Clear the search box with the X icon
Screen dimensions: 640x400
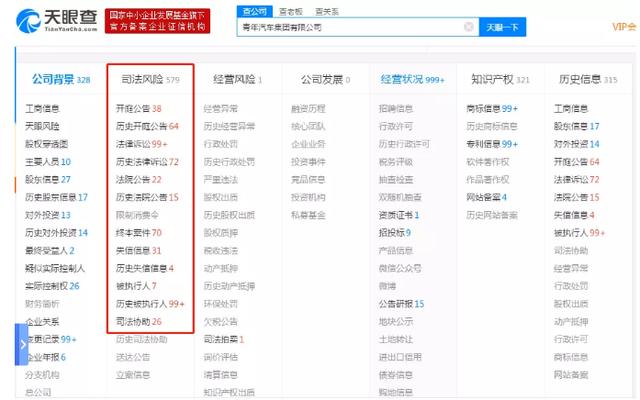(x=469, y=27)
